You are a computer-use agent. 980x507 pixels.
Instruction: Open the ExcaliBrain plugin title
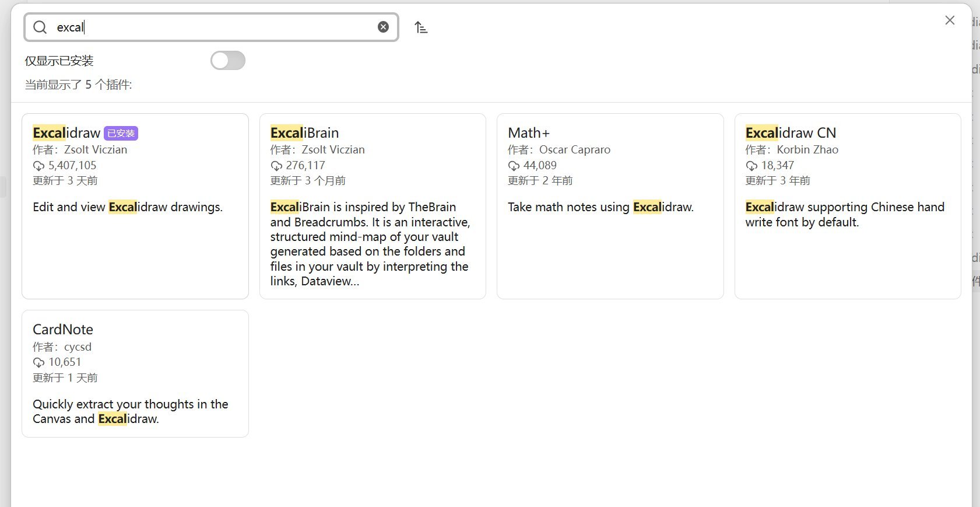tap(304, 133)
